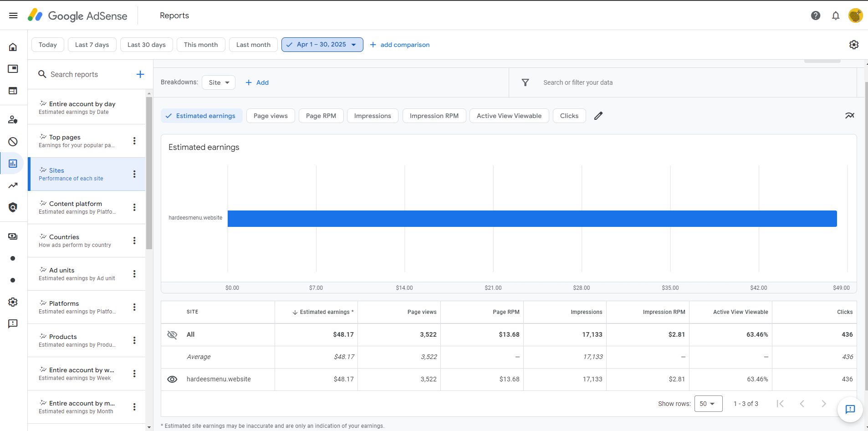This screenshot has width=868, height=431.
Task: Click the filter funnel icon
Action: (525, 82)
